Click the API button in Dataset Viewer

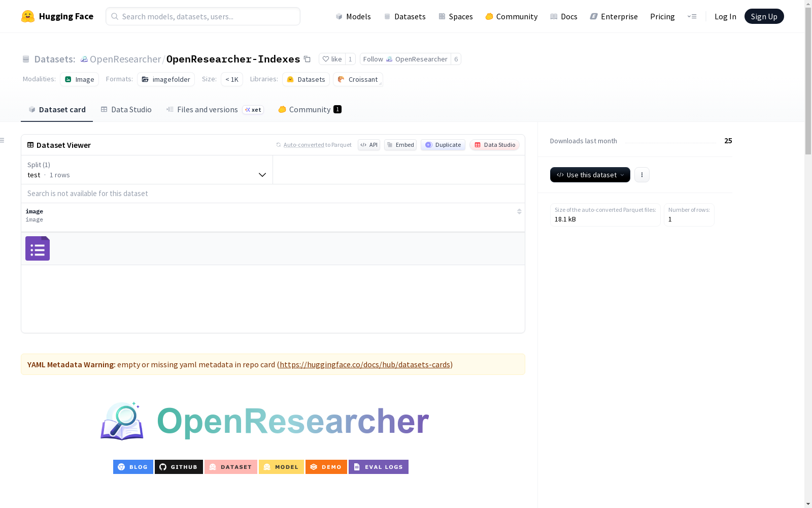tap(369, 145)
